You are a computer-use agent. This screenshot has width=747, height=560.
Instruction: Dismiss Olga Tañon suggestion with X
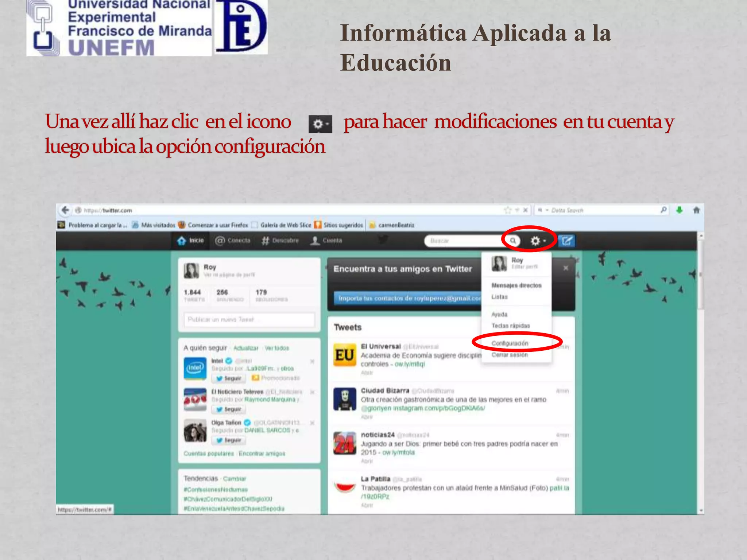coord(312,423)
